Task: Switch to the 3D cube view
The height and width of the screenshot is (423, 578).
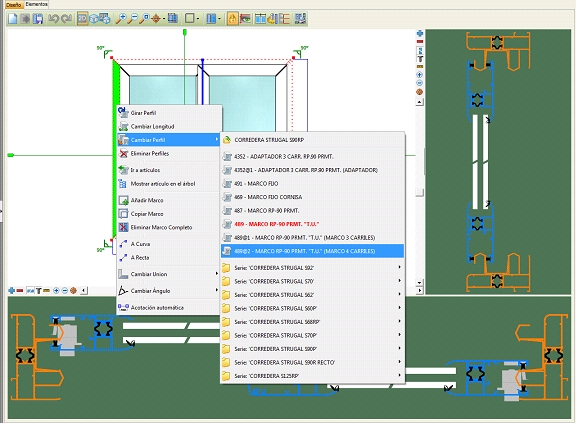Action: [x=94, y=18]
